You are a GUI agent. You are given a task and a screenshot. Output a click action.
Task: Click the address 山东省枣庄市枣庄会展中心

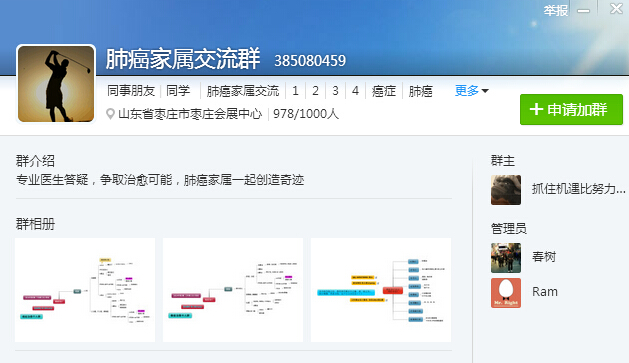click(x=190, y=114)
